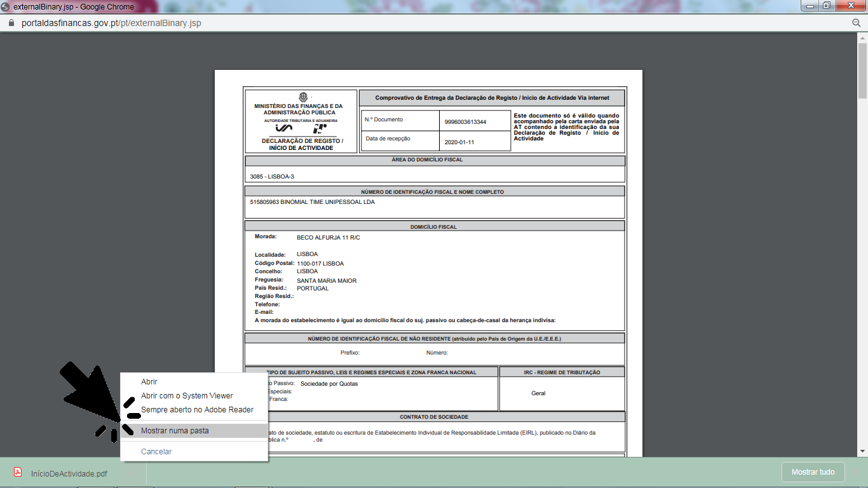Close the Chrome window
Viewport: 868px width, 488px height.
tap(850, 6)
